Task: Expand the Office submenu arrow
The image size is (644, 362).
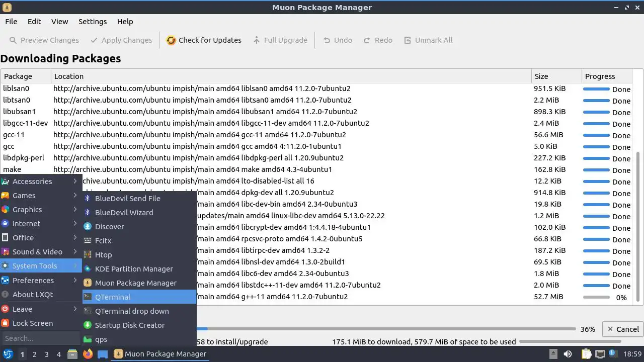Action: pos(75,237)
